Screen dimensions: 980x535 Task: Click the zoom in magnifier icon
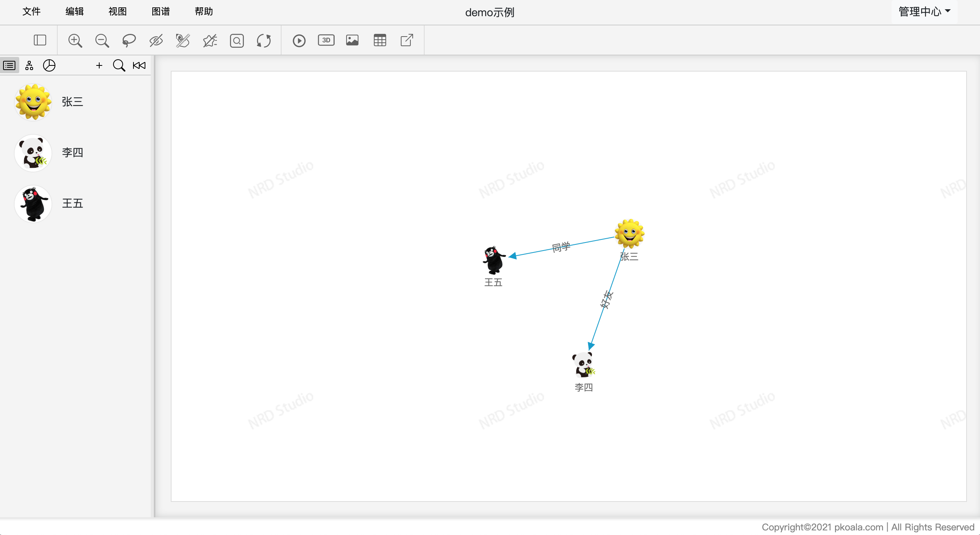click(x=75, y=40)
